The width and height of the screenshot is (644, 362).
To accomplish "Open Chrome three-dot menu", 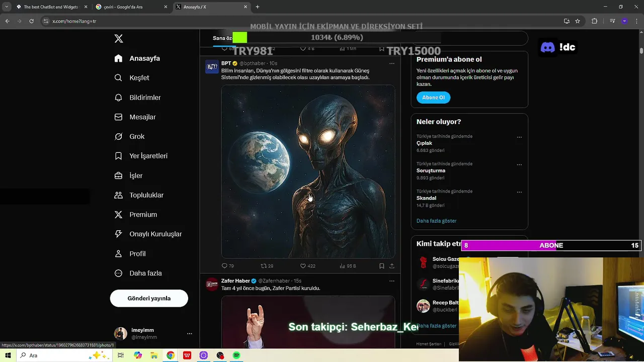I will coord(636,21).
